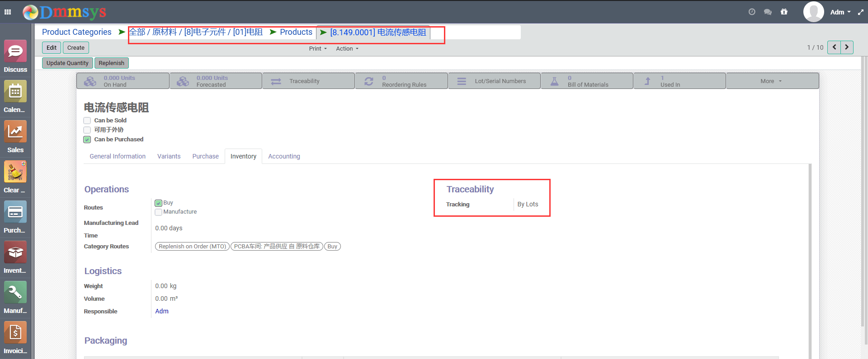Open the Clear app icon in sidebar
This screenshot has width=868, height=359.
(15, 177)
